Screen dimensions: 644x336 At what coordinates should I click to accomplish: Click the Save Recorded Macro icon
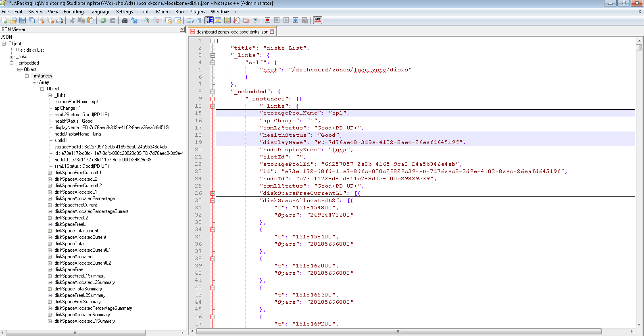pos(304,20)
